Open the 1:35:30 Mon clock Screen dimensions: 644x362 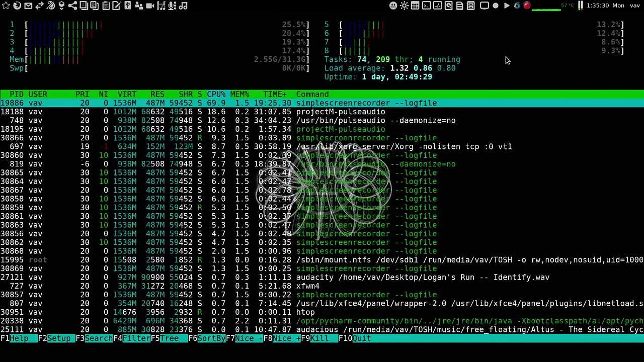(605, 6)
